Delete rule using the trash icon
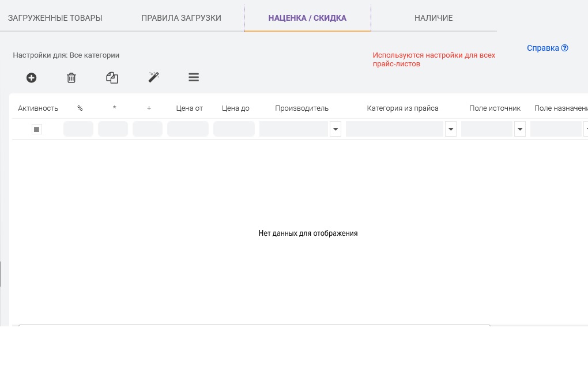 71,78
